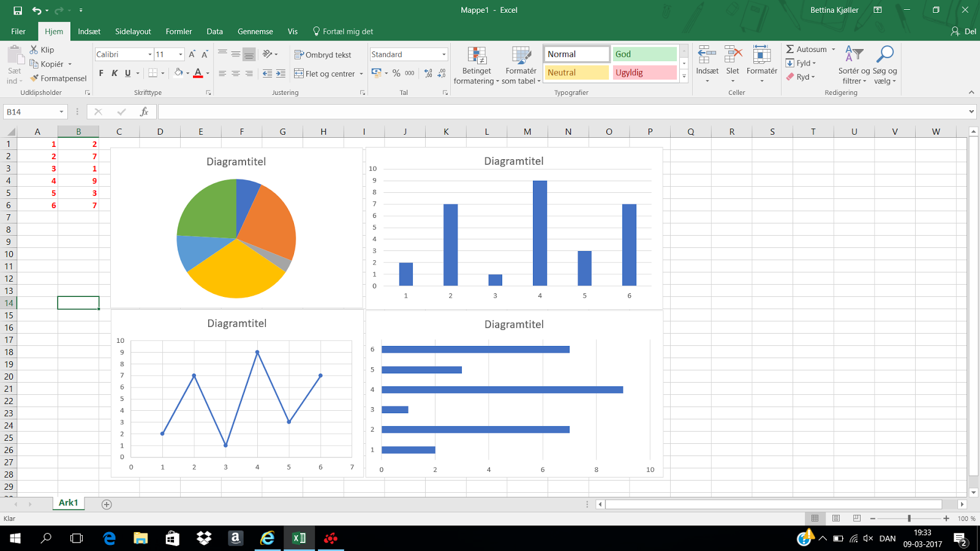
Task: Click the percent style icon
Action: pos(396,73)
